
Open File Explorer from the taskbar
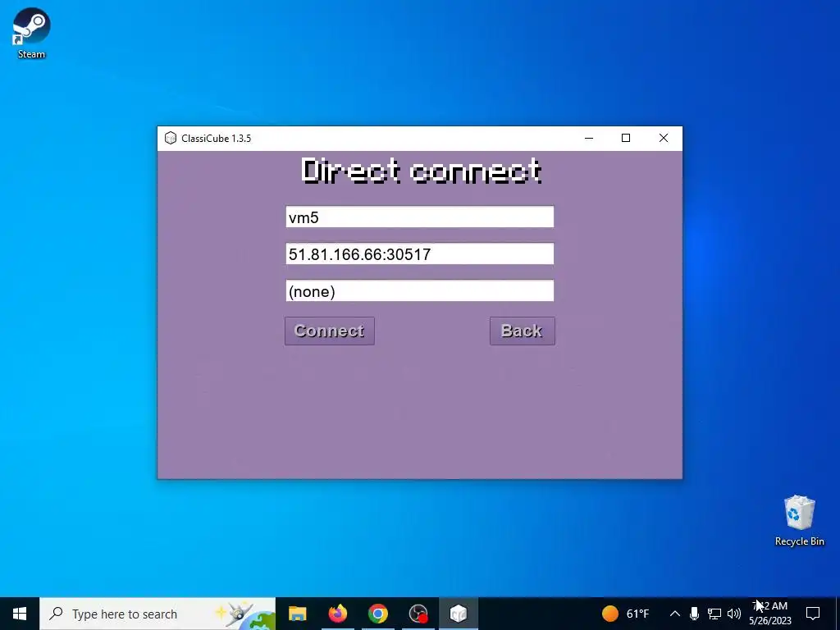pos(297,614)
